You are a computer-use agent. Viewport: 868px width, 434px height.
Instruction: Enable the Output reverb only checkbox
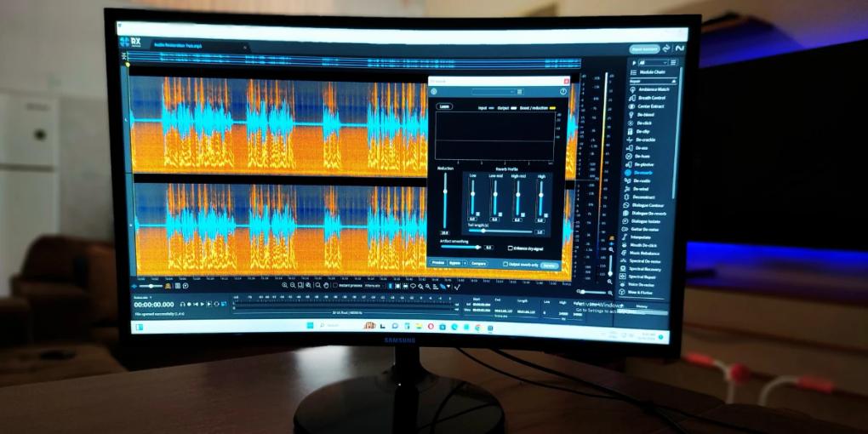[x=505, y=265]
